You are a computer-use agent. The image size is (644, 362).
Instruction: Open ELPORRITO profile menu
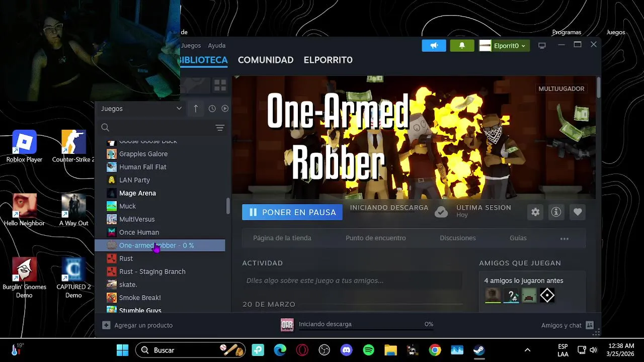[328, 60]
